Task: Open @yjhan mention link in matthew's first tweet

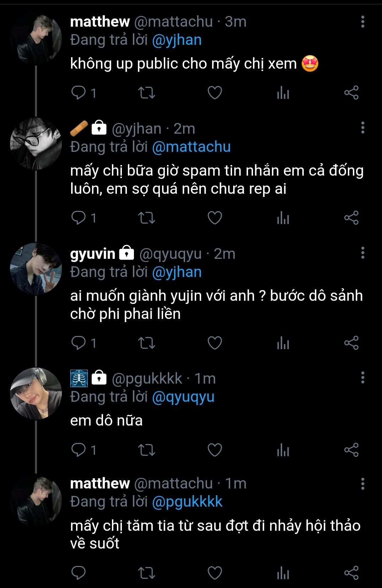Action: 177,40
